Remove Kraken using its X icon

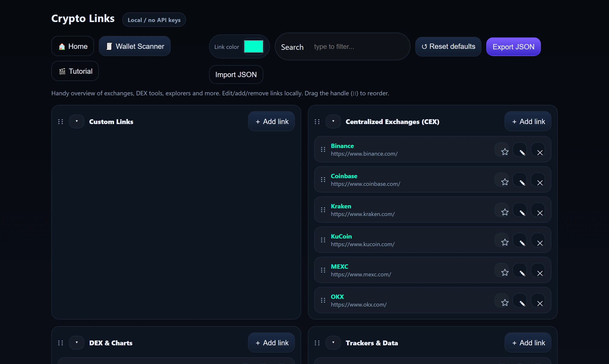pos(538,210)
